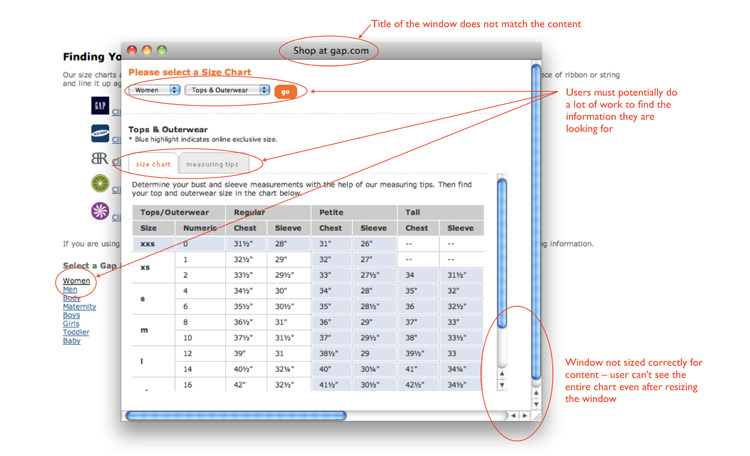Switch to the measuring tips tab
The height and width of the screenshot is (456, 750).
tap(212, 164)
